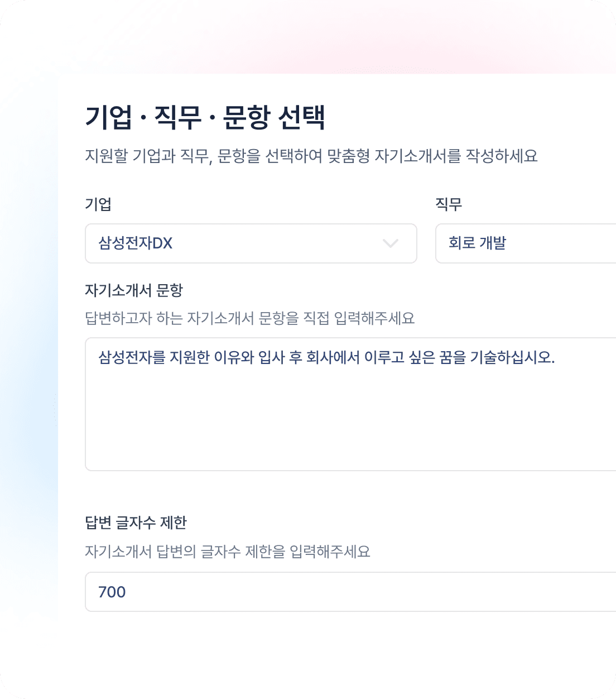The height and width of the screenshot is (699, 616).
Task: Click the 기업 · 직무 · 문항 선택 heading
Action: click(205, 117)
